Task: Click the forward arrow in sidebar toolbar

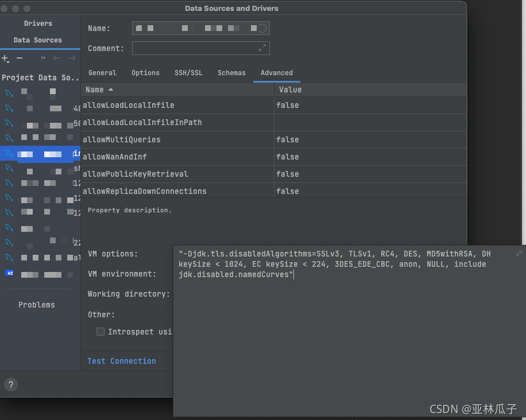Action: pyautogui.click(x=72, y=58)
